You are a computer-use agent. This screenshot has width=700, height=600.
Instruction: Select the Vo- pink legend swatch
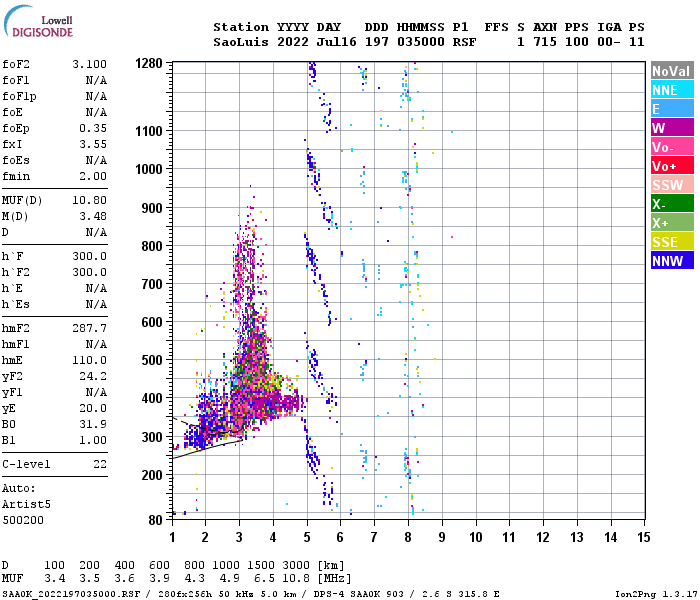[x=672, y=147]
